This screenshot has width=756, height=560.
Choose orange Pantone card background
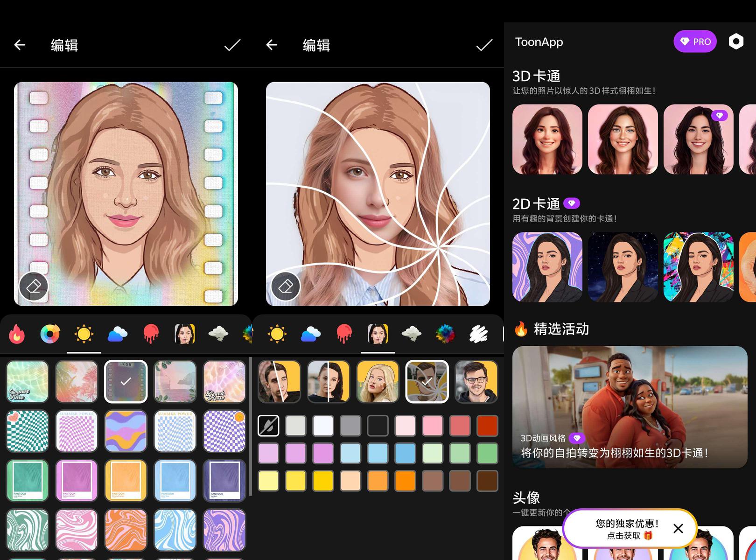(x=126, y=480)
